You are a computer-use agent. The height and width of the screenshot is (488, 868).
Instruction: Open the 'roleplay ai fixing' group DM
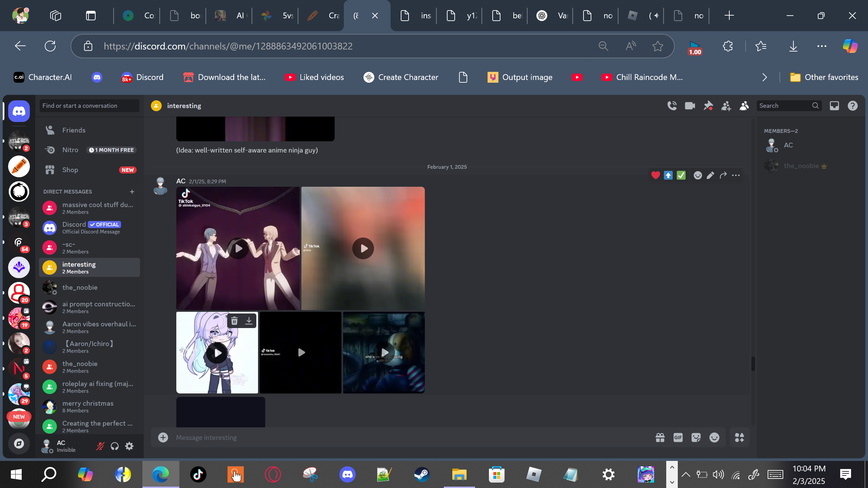pyautogui.click(x=90, y=387)
